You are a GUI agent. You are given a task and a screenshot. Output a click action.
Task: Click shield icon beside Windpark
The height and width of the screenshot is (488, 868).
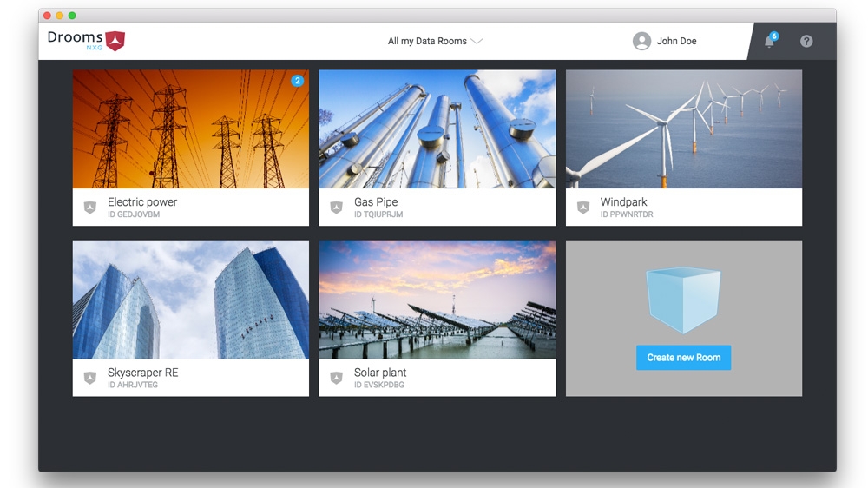(583, 208)
